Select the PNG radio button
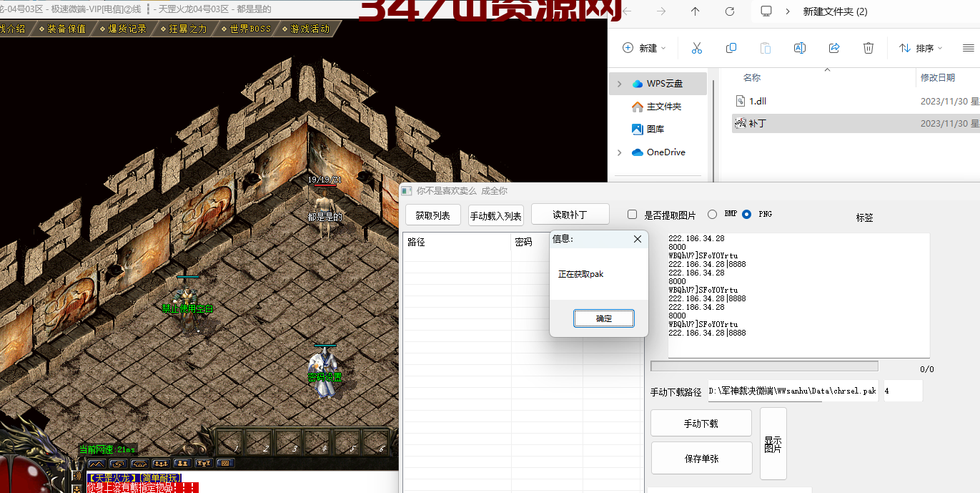Image resolution: width=980 pixels, height=493 pixels. click(747, 214)
